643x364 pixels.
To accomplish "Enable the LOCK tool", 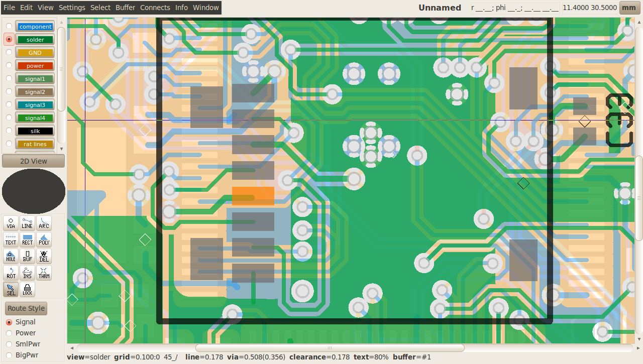I will coord(27,289).
